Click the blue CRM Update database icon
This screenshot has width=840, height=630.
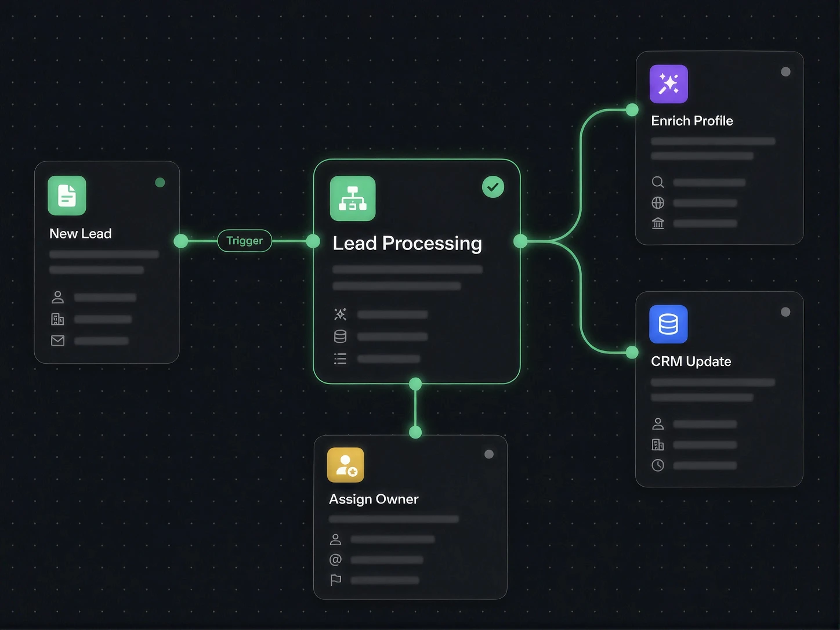click(x=668, y=324)
